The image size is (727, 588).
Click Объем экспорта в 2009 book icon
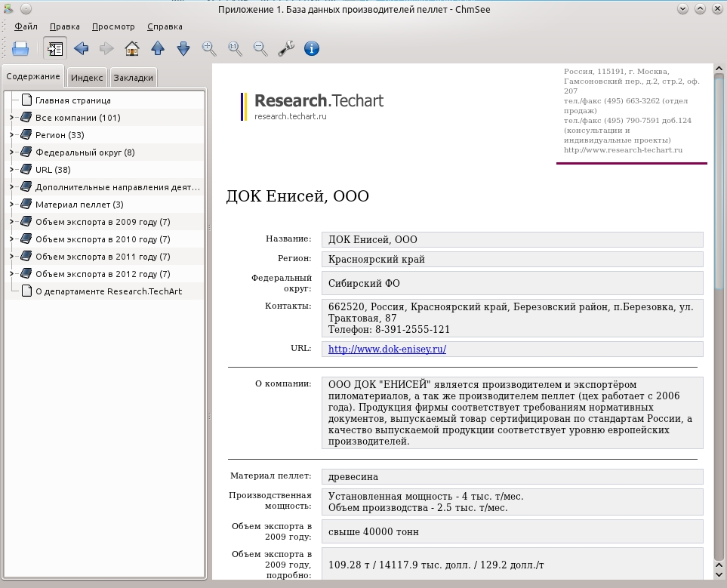(26, 222)
